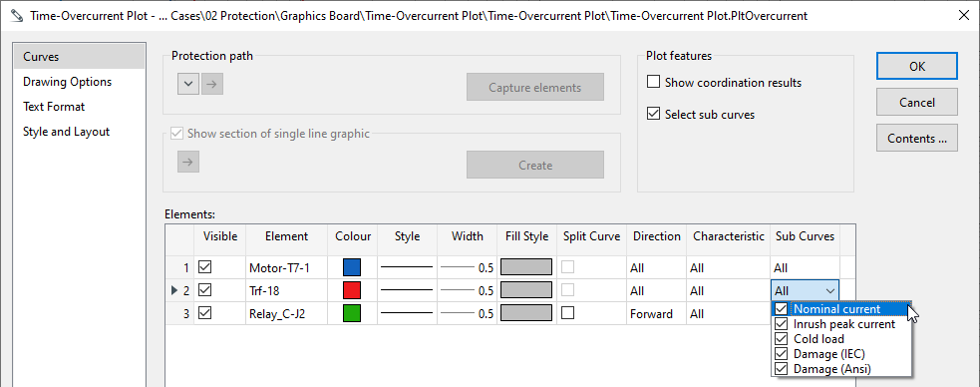This screenshot has width=980, height=387.
Task: Click the pencil icon in the title bar
Action: tap(16, 16)
